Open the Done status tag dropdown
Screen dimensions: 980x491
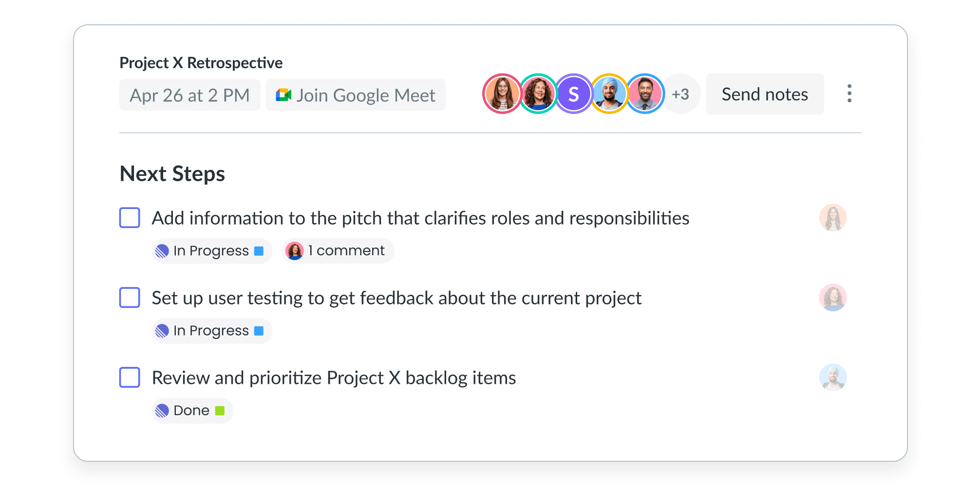[192, 411]
